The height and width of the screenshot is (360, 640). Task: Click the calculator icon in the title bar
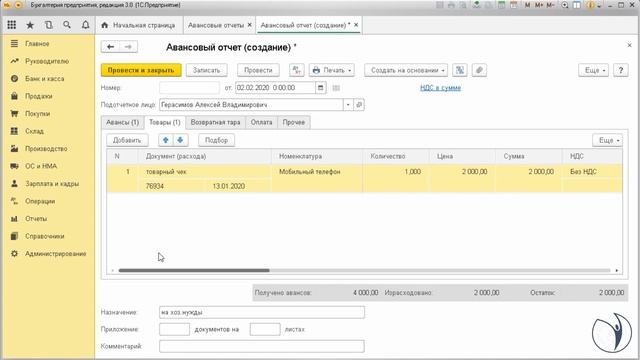(501, 5)
